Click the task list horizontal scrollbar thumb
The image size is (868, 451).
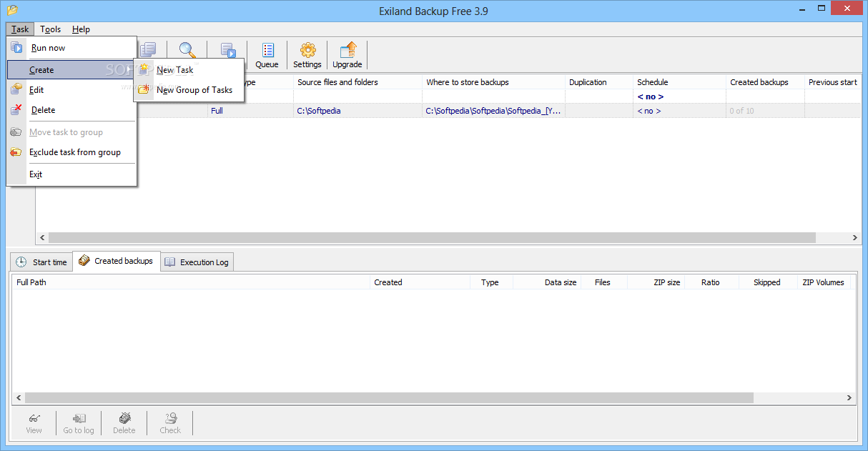coord(432,238)
